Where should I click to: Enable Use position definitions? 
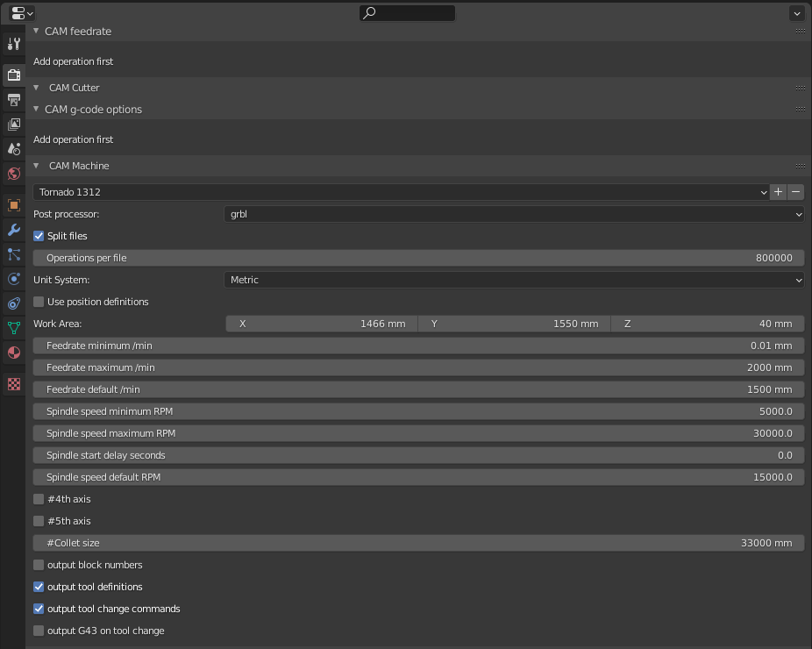39,302
